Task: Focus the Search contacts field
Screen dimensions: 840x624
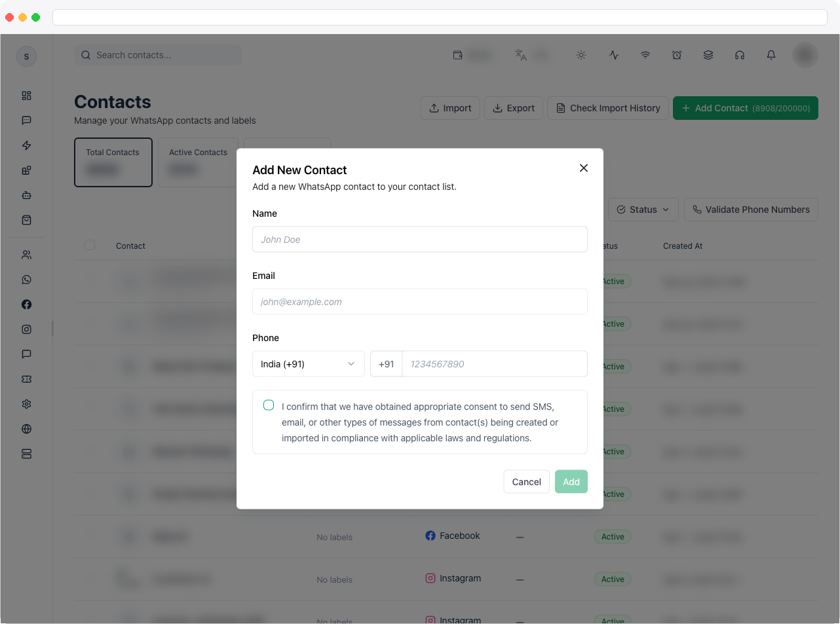Action: [x=158, y=55]
